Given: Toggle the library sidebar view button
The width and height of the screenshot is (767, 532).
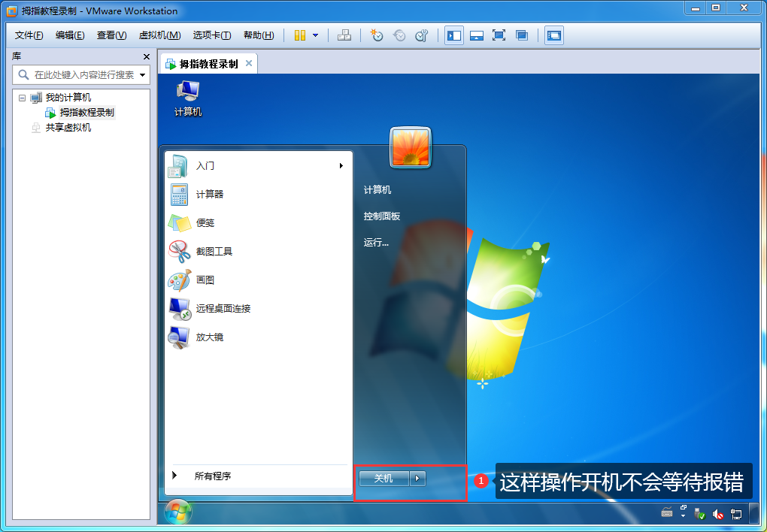Looking at the screenshot, I should pyautogui.click(x=453, y=35).
